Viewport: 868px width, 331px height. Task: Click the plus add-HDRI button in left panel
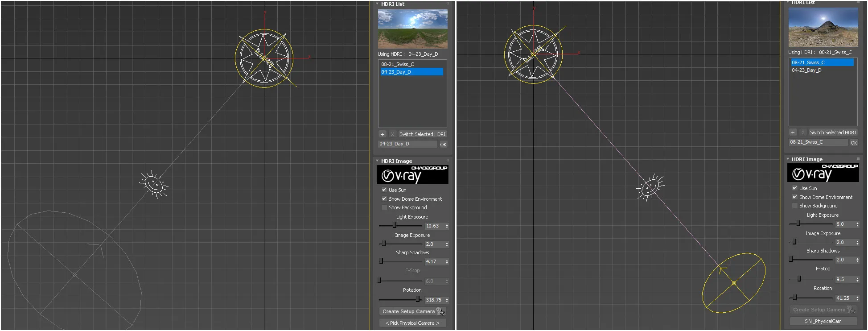coord(382,134)
